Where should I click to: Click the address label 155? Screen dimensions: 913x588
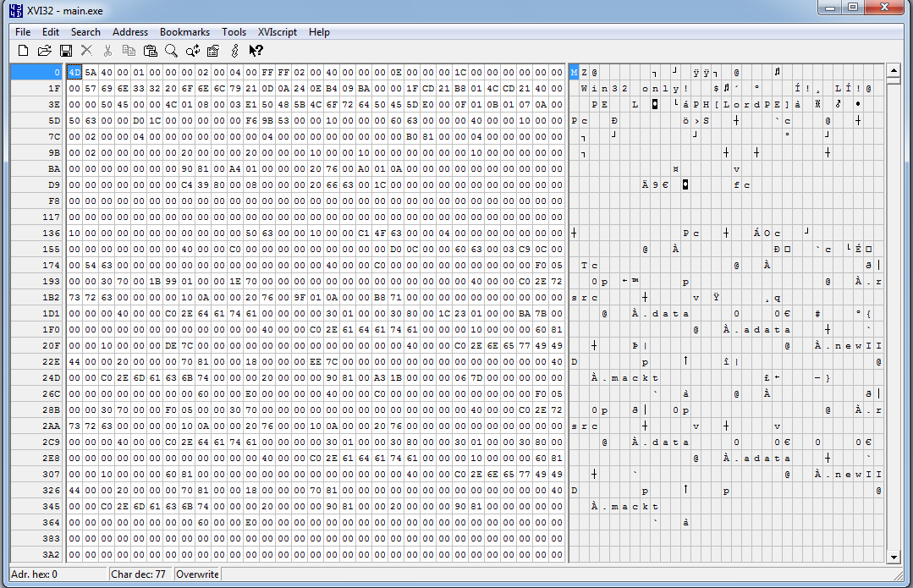coord(52,250)
